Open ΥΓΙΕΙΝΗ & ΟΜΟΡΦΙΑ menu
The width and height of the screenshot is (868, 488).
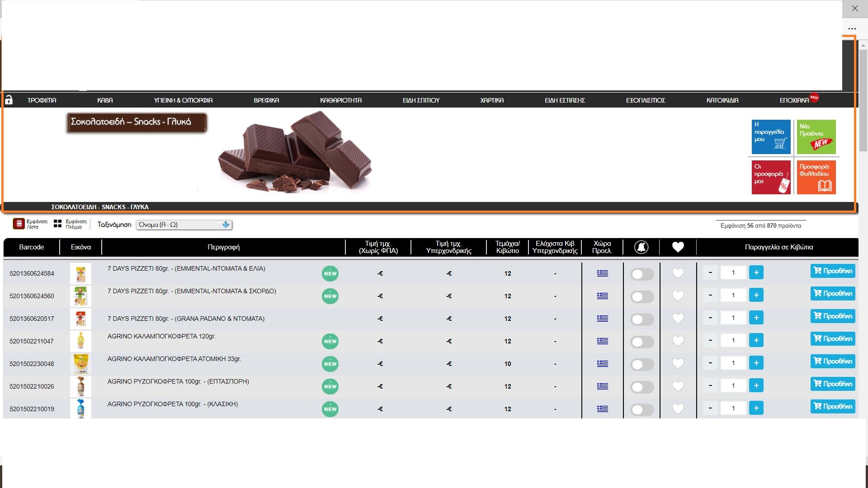[x=183, y=100]
